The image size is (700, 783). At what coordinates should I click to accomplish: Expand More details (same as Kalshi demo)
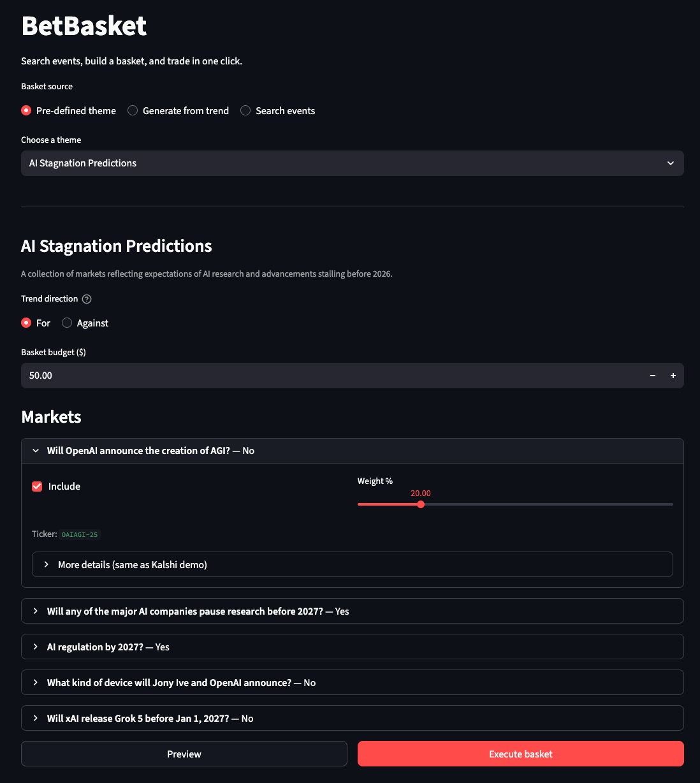(x=353, y=564)
